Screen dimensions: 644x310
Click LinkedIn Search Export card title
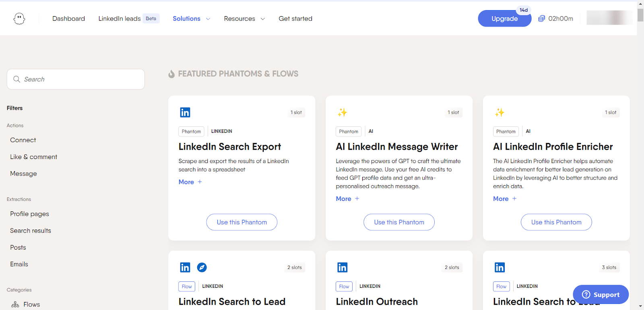230,147
